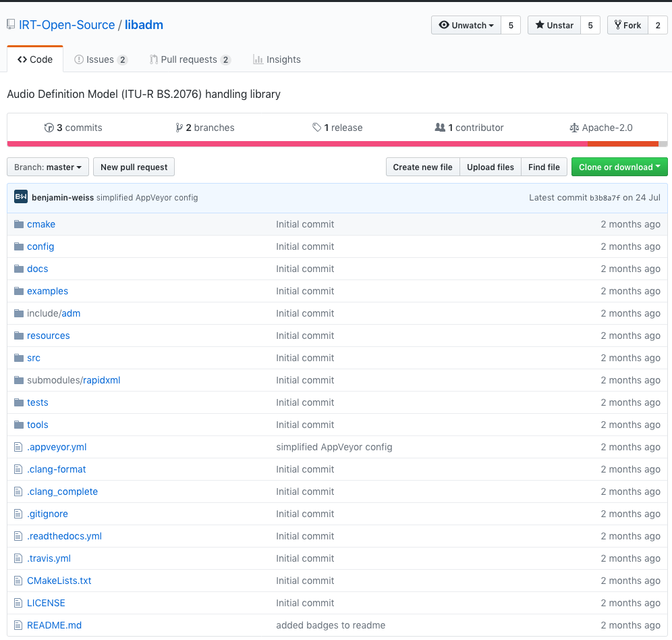Click the folder icon beside examples
Screen dimensions: 672x640
click(18, 291)
